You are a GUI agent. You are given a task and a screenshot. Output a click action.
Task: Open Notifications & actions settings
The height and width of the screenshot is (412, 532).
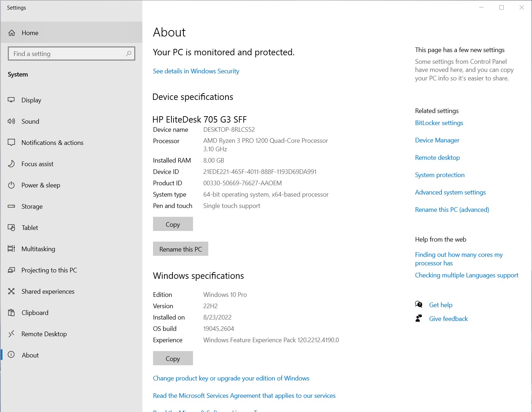(x=52, y=142)
